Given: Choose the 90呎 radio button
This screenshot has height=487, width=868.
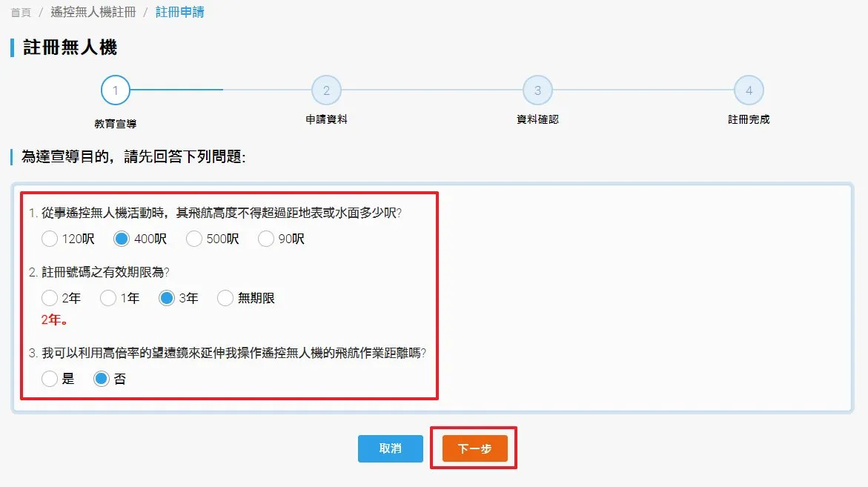Looking at the screenshot, I should (265, 239).
